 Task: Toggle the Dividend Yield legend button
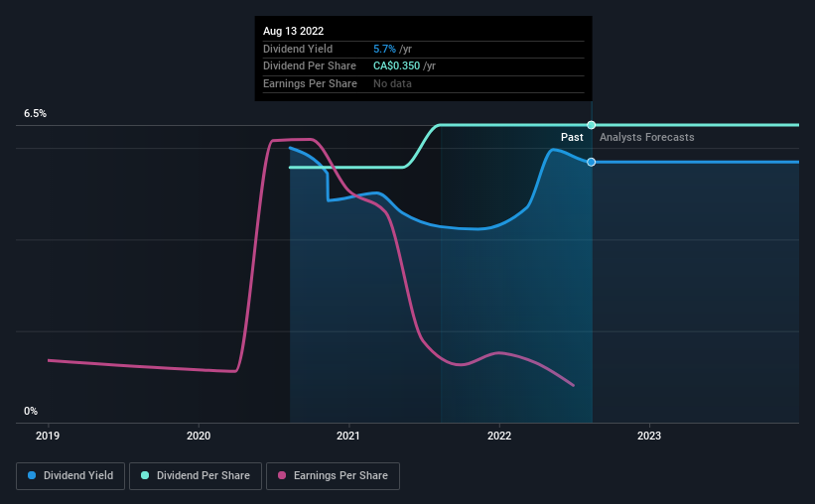pos(70,476)
